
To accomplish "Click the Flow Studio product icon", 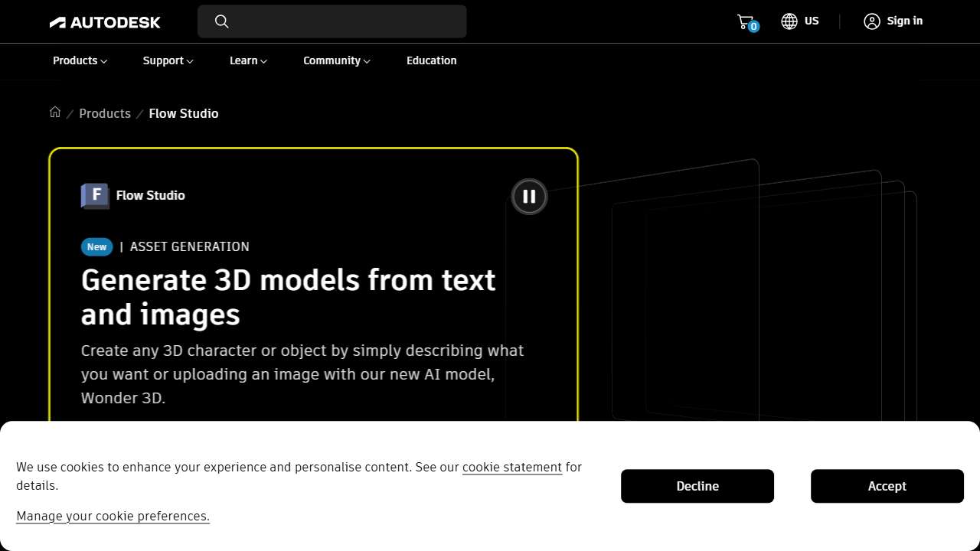I will [95, 195].
